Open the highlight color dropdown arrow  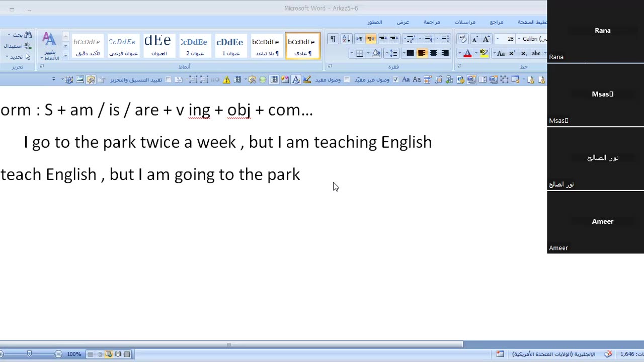(476, 53)
